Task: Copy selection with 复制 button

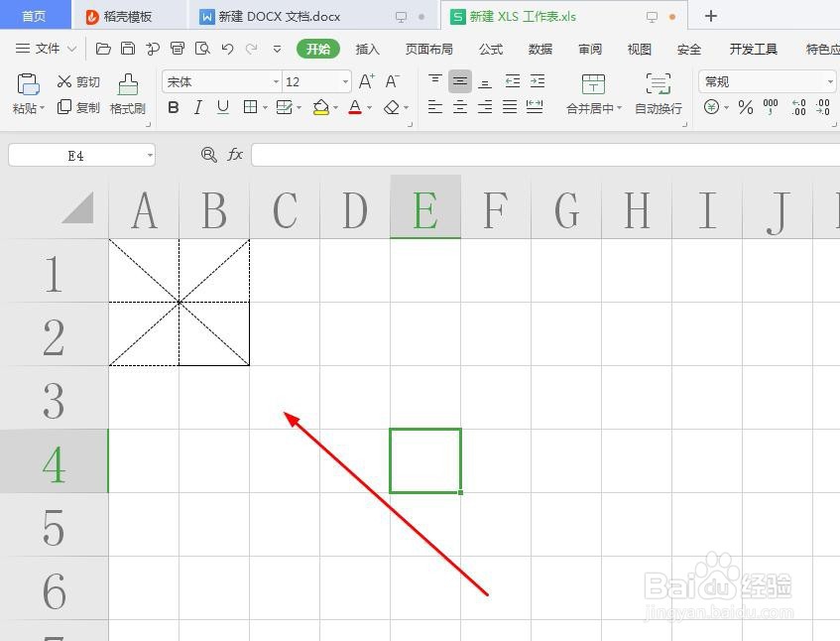Action: pyautogui.click(x=78, y=107)
